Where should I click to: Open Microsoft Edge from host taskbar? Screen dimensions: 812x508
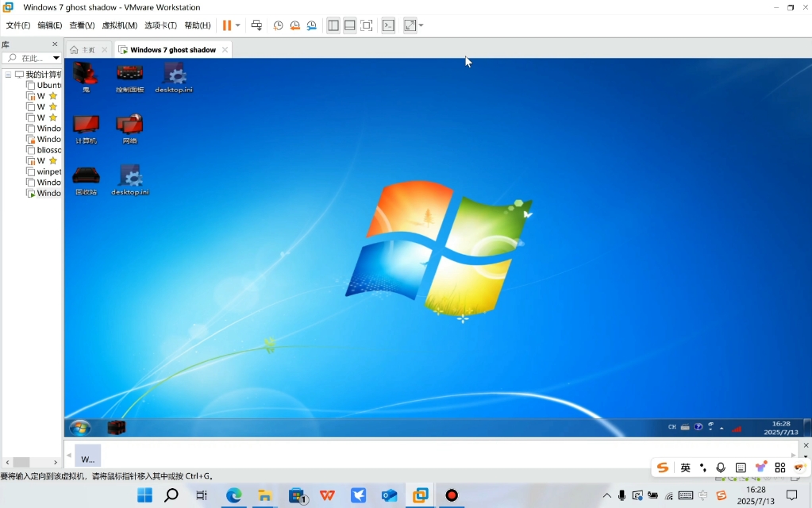point(233,495)
